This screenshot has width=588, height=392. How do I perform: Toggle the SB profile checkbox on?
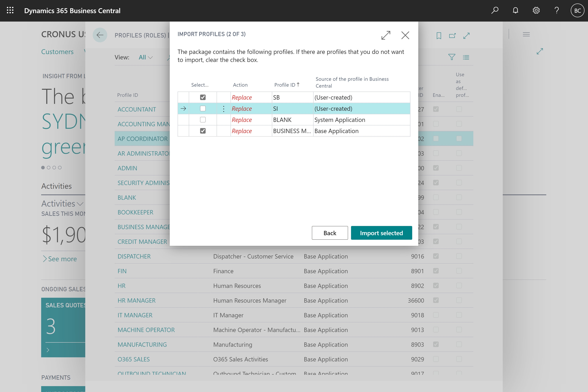pos(202,97)
